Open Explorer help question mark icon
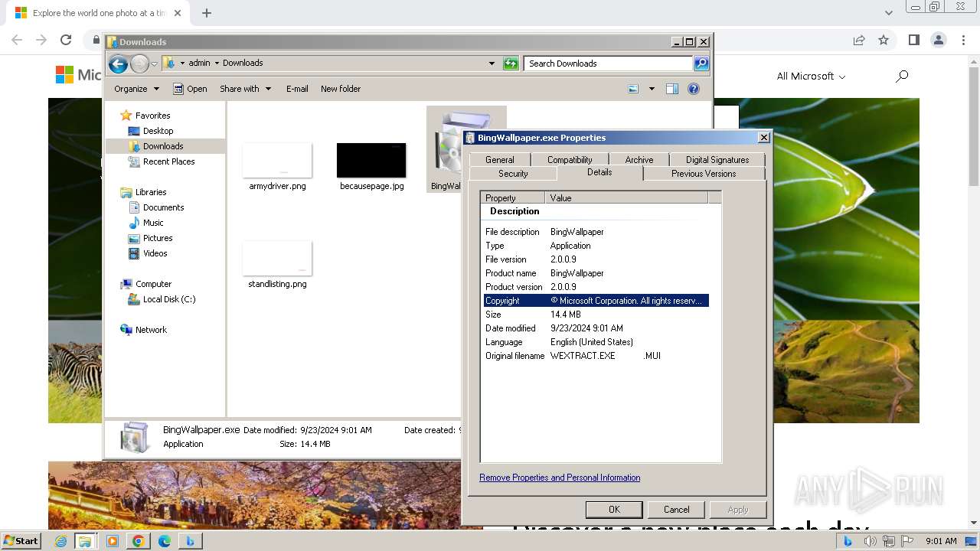This screenshot has height=551, width=980. [x=694, y=89]
